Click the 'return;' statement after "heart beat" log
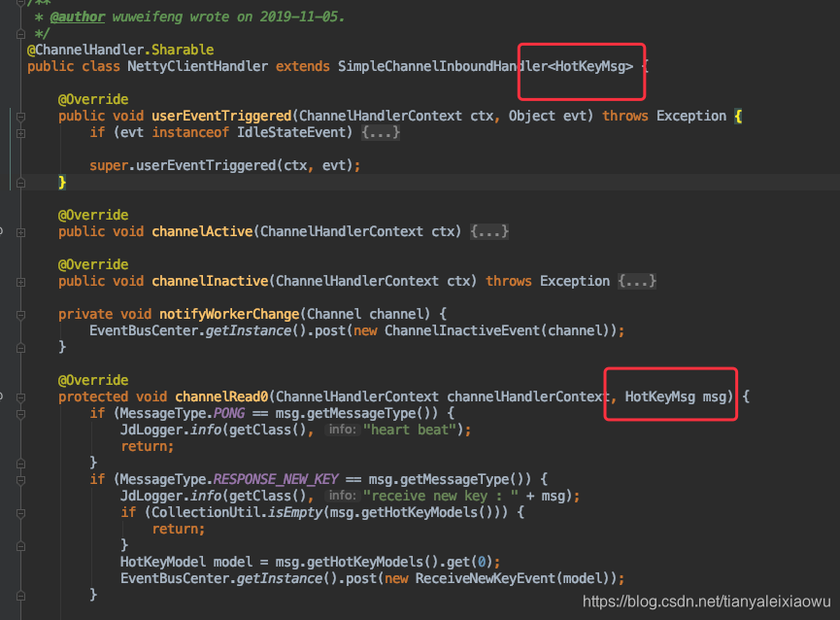840x620 pixels. click(x=148, y=446)
